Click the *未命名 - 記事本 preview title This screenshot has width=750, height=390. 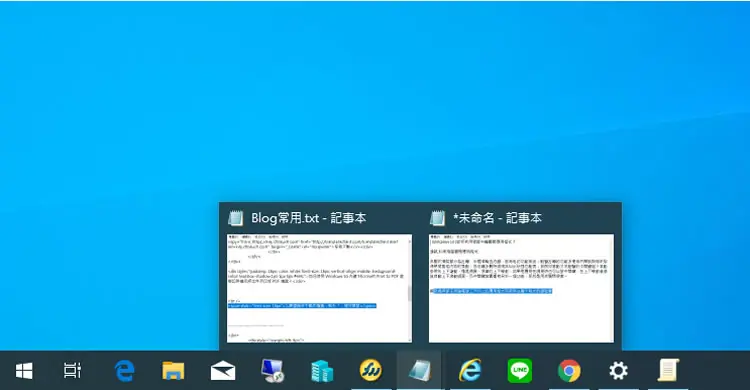tap(497, 218)
